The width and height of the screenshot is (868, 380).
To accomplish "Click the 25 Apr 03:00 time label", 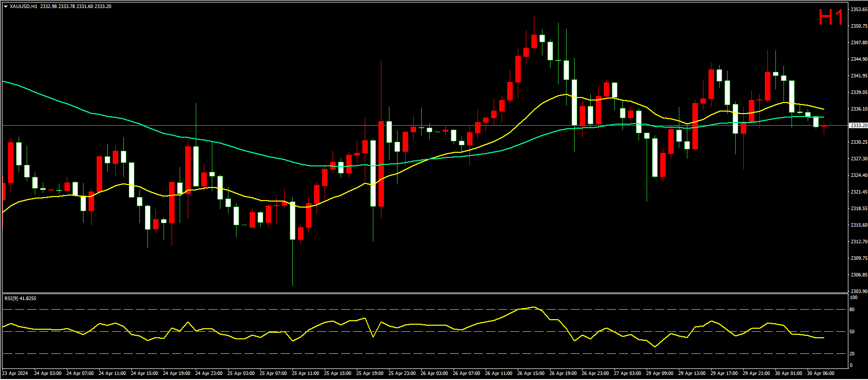I will point(241,373).
